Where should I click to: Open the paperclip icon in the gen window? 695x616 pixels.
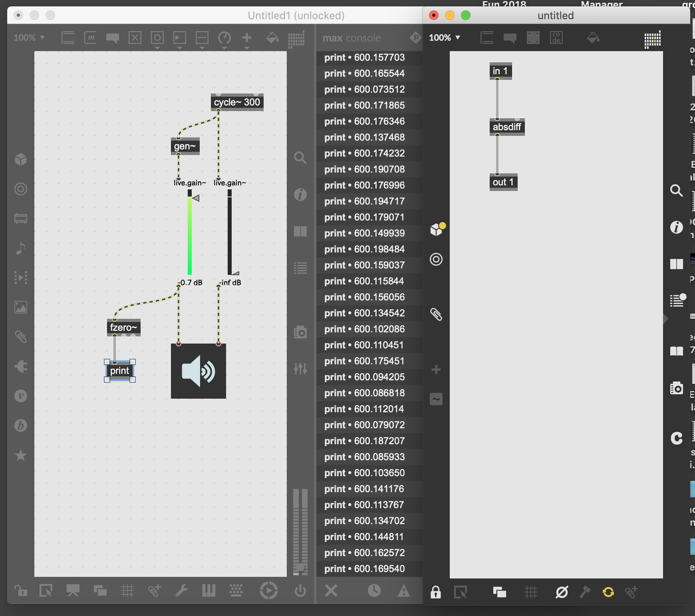pyautogui.click(x=436, y=315)
